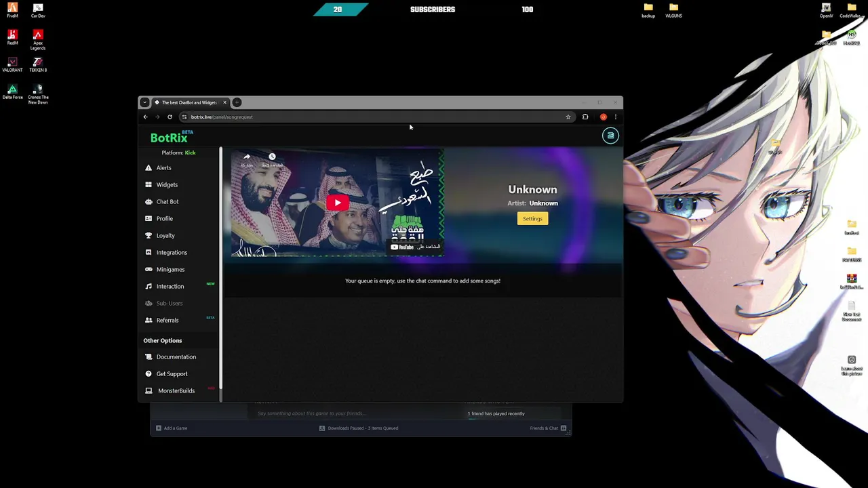Screen dimensions: 868x488
Task: Open the tab search dropdown arrow
Action: click(144, 102)
